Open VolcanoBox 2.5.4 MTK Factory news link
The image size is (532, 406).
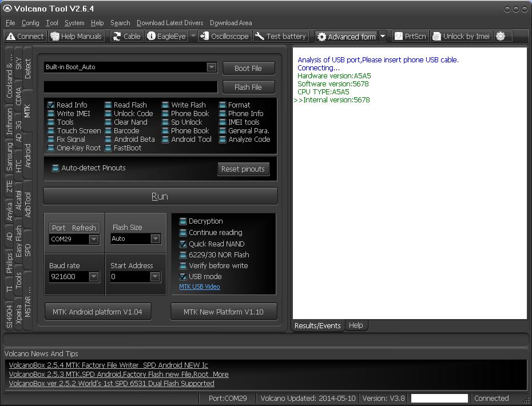pos(108,365)
